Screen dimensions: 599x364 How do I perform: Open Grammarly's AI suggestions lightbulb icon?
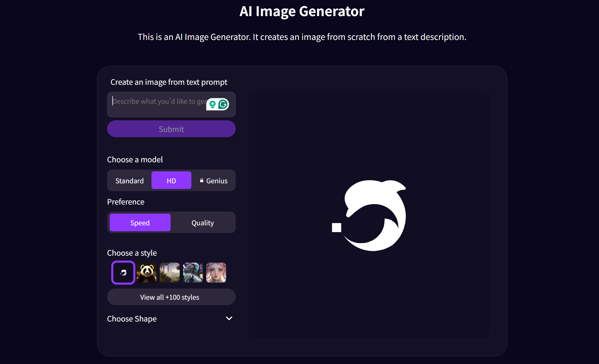(212, 104)
